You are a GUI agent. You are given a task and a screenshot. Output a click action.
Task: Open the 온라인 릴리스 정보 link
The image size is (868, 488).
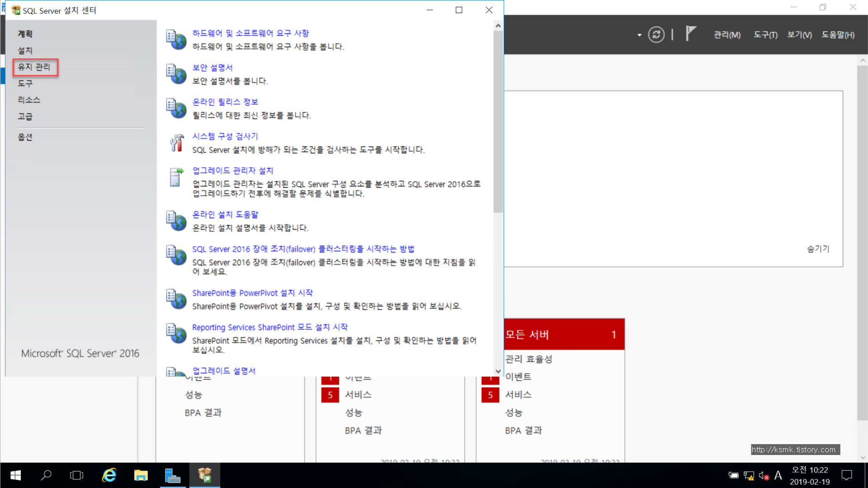point(225,102)
